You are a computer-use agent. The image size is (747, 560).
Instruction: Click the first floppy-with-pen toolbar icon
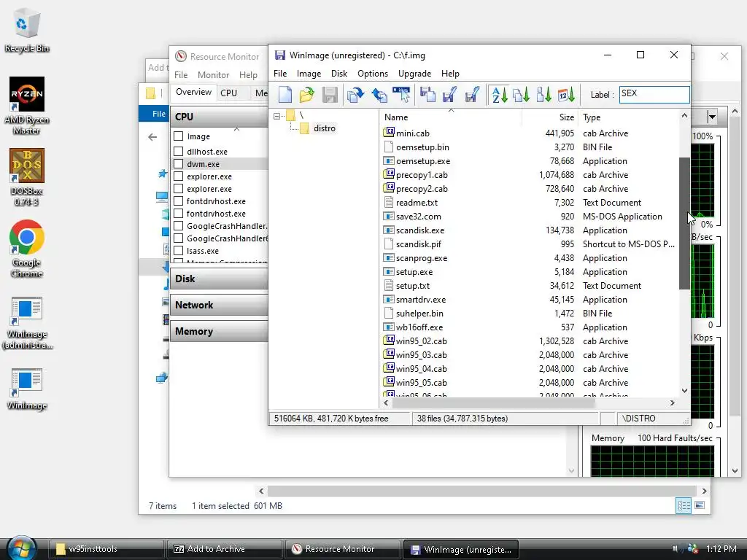449,94
